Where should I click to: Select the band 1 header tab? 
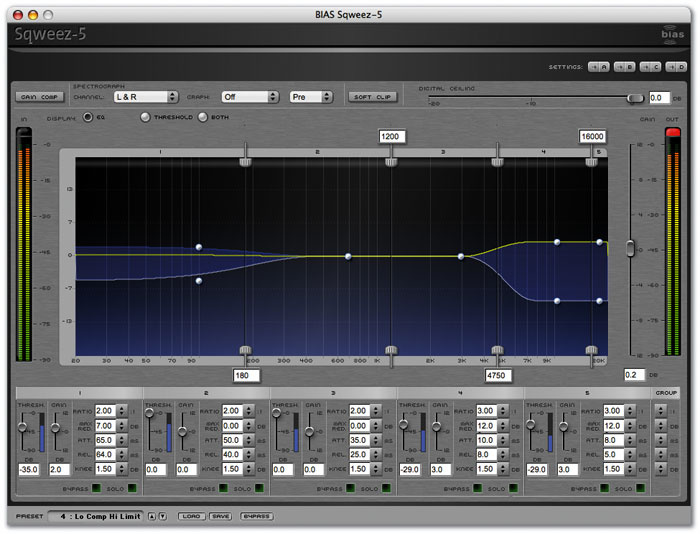pyautogui.click(x=79, y=393)
